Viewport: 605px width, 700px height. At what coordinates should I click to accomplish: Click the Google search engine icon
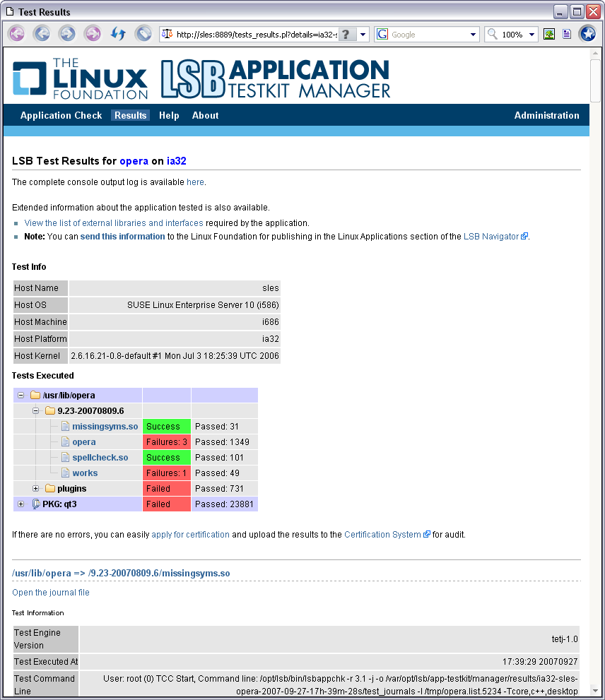coord(382,35)
